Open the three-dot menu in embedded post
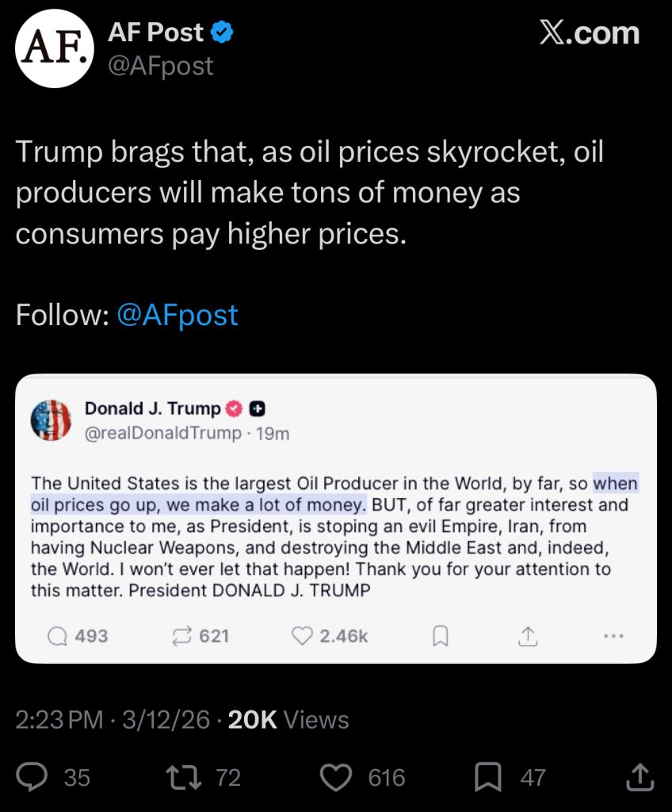 click(613, 636)
